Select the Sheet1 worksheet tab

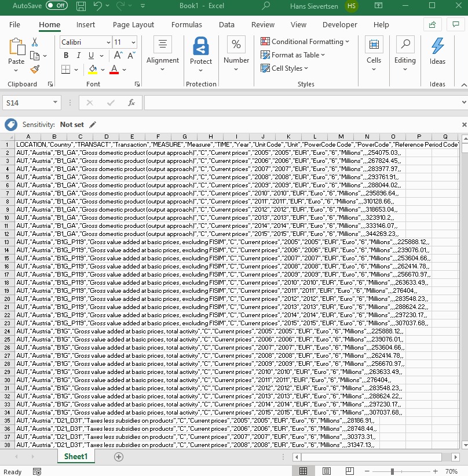pyautogui.click(x=76, y=457)
